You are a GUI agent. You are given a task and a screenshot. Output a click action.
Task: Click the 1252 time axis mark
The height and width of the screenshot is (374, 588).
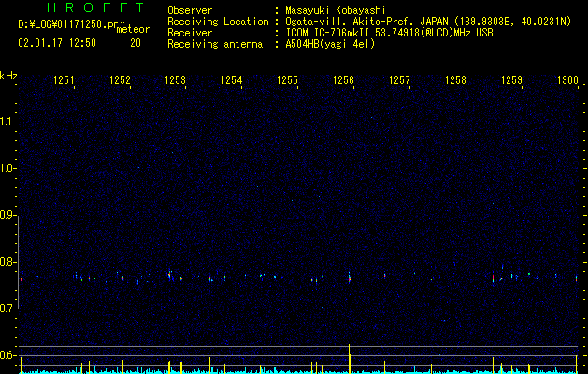click(120, 80)
